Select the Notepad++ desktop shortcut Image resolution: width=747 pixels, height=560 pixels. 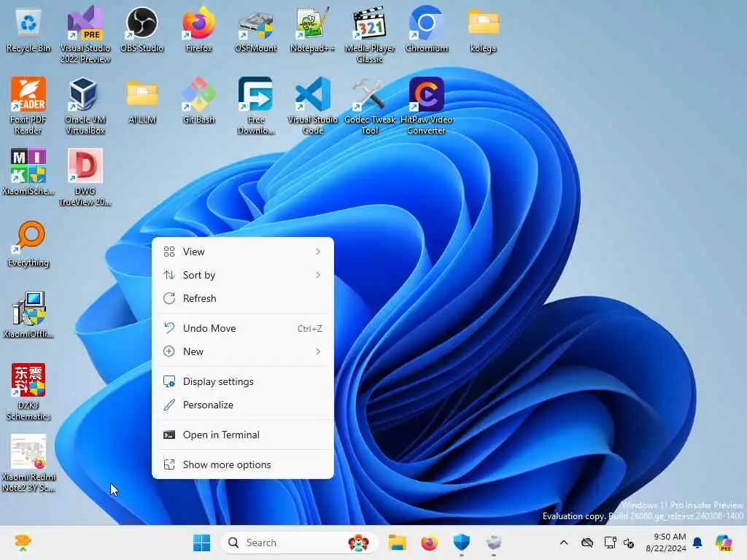click(x=312, y=29)
